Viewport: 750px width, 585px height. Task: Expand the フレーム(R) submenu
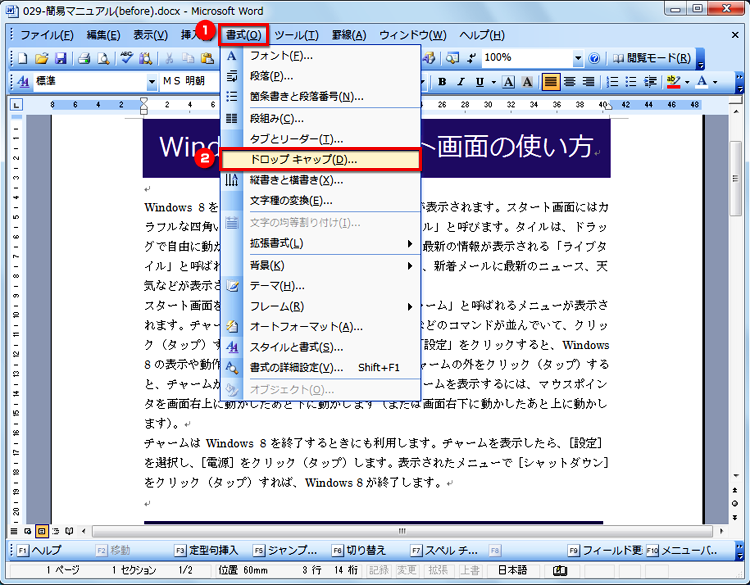[x=320, y=307]
